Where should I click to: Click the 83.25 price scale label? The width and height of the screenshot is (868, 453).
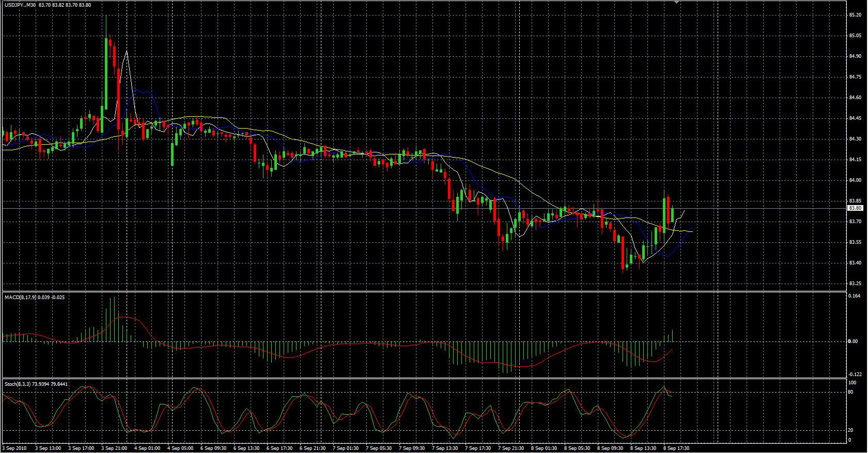pyautogui.click(x=855, y=284)
